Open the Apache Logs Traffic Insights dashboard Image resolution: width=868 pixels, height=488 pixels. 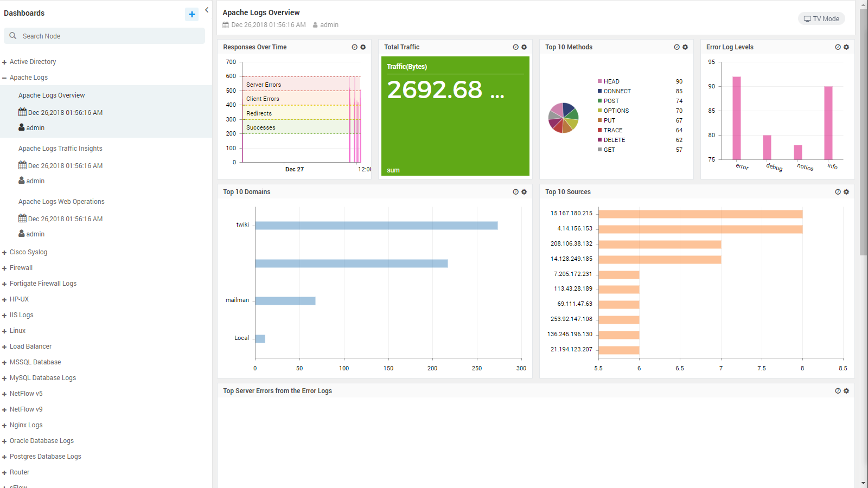(60, 149)
